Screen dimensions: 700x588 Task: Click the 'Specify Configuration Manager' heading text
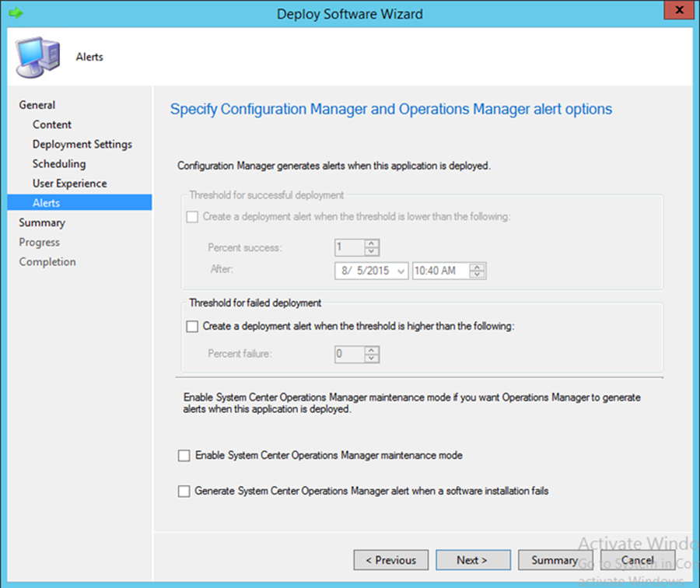(391, 110)
